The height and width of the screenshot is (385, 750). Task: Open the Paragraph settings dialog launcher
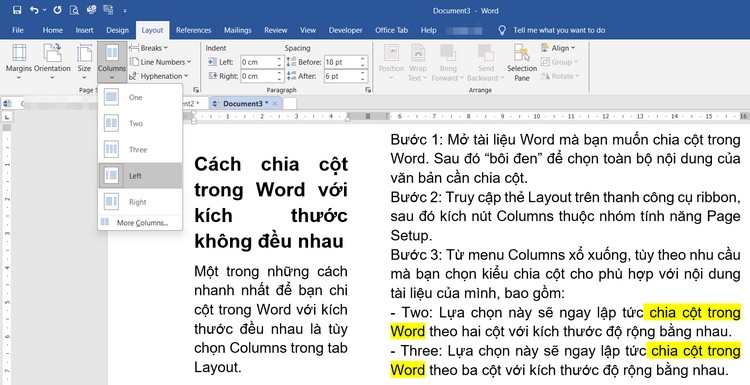coord(367,90)
